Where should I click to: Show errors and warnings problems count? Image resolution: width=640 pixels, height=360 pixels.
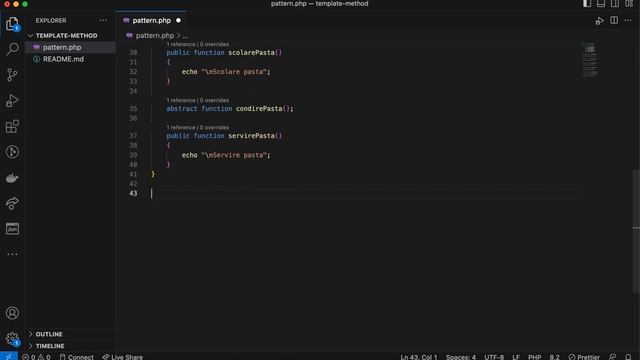[x=36, y=357]
